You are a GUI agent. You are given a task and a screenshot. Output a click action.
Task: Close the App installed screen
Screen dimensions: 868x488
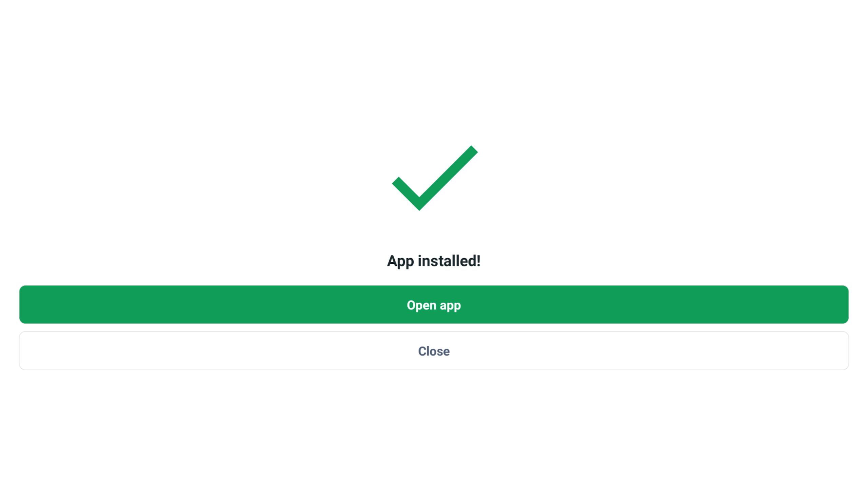(434, 351)
